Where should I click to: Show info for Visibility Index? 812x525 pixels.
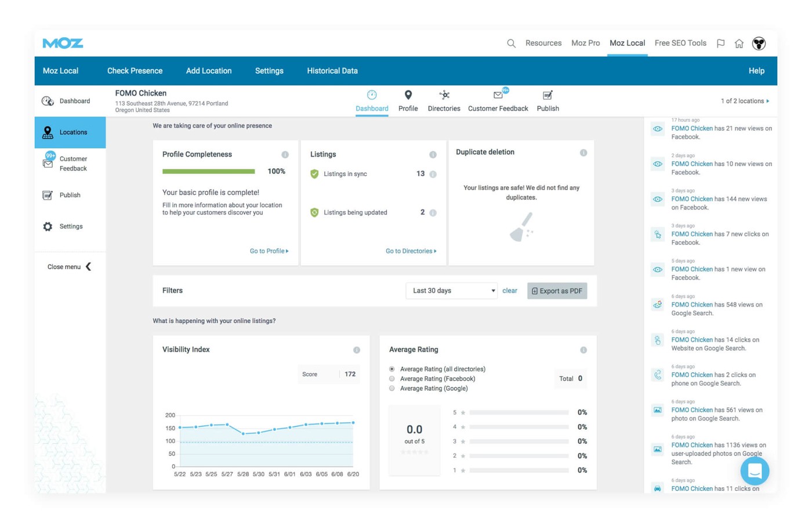357,350
